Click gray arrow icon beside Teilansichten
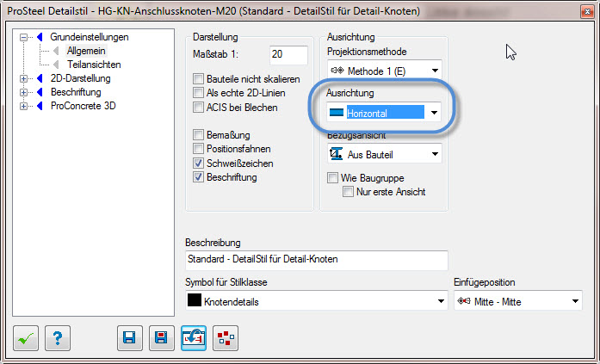This screenshot has height=364, width=600. point(56,65)
